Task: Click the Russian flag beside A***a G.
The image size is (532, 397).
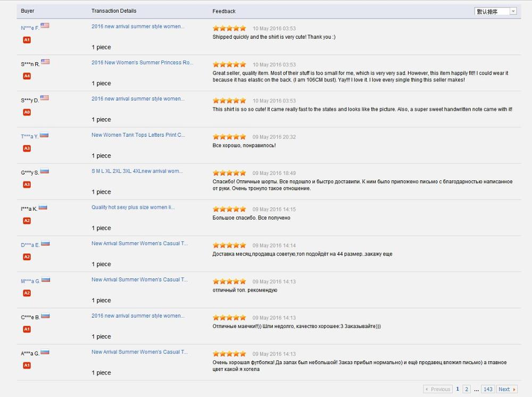Action: point(45,352)
